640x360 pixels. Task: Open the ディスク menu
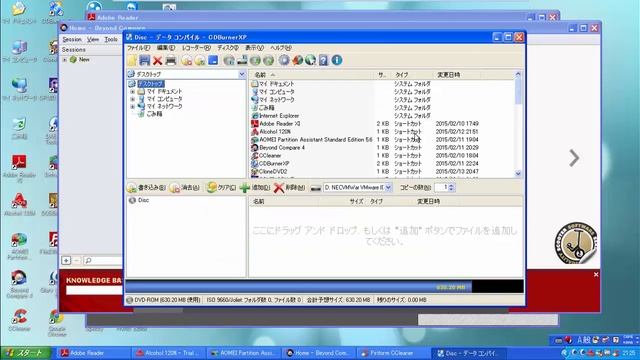tap(228, 48)
